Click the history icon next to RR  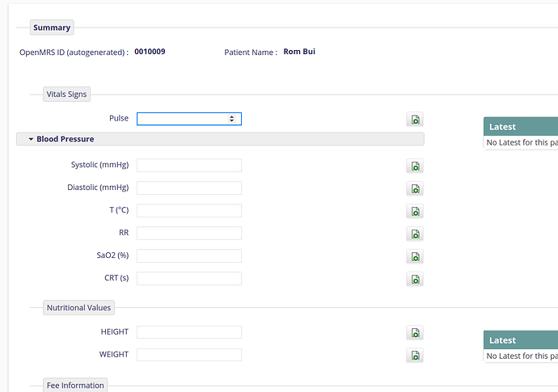415,234
